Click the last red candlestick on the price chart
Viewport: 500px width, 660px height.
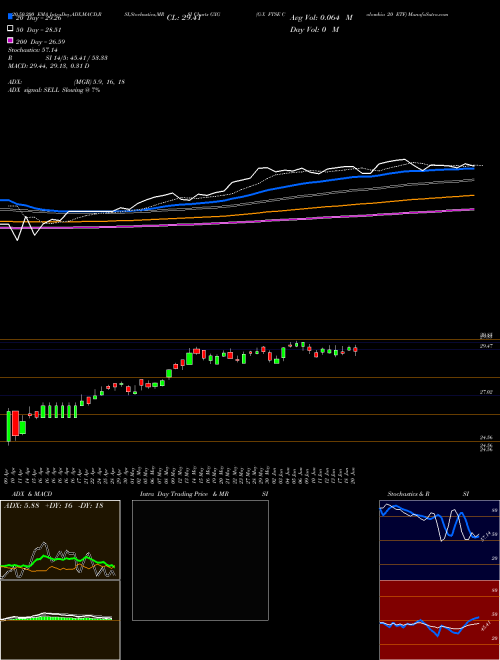(x=355, y=350)
